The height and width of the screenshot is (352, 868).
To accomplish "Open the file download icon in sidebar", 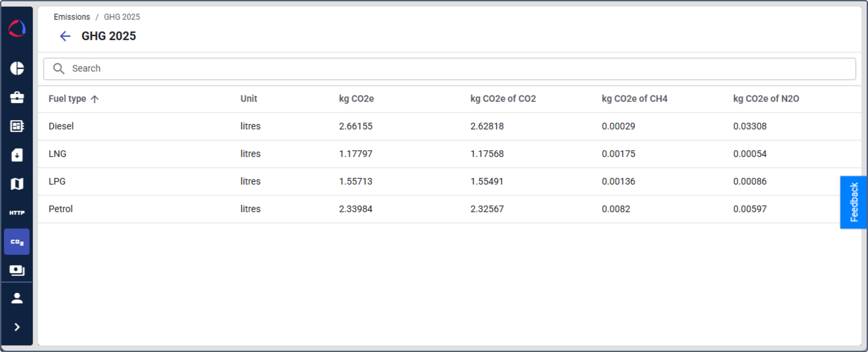I will pos(17,155).
